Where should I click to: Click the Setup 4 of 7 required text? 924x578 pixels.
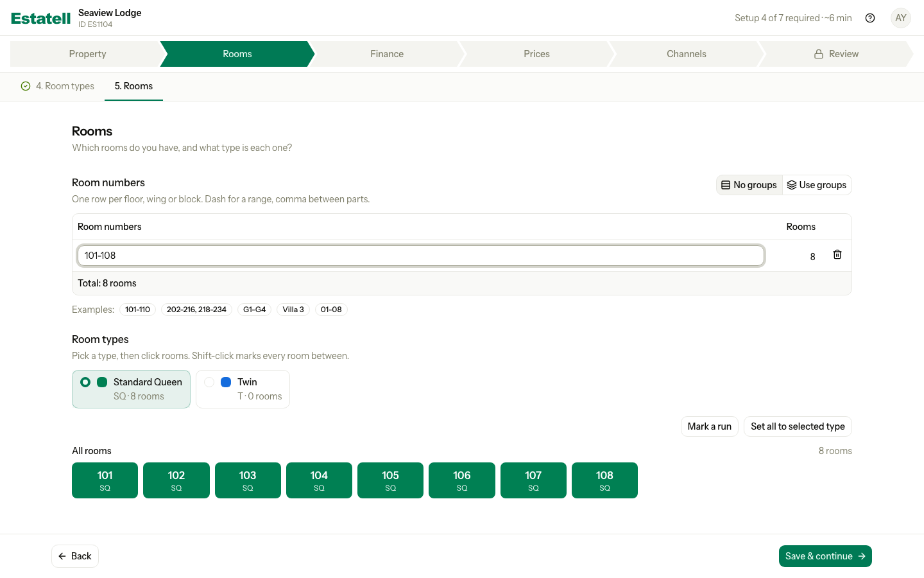pyautogui.click(x=777, y=18)
